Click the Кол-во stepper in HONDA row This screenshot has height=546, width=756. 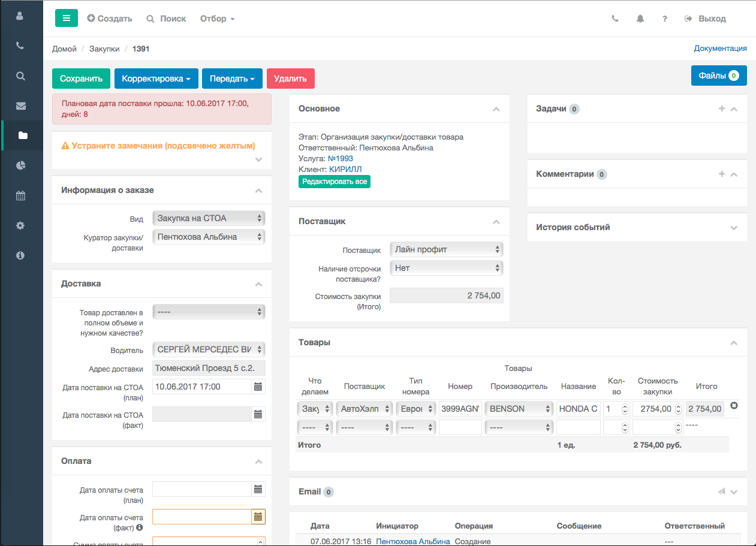tap(625, 409)
